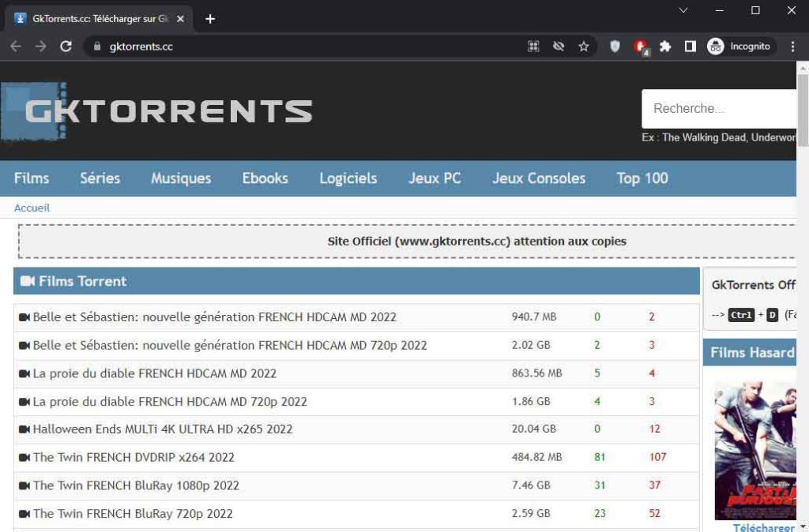809x532 pixels.
Task: Click the crossed-out eye icon in the address bar
Action: pyautogui.click(x=559, y=47)
